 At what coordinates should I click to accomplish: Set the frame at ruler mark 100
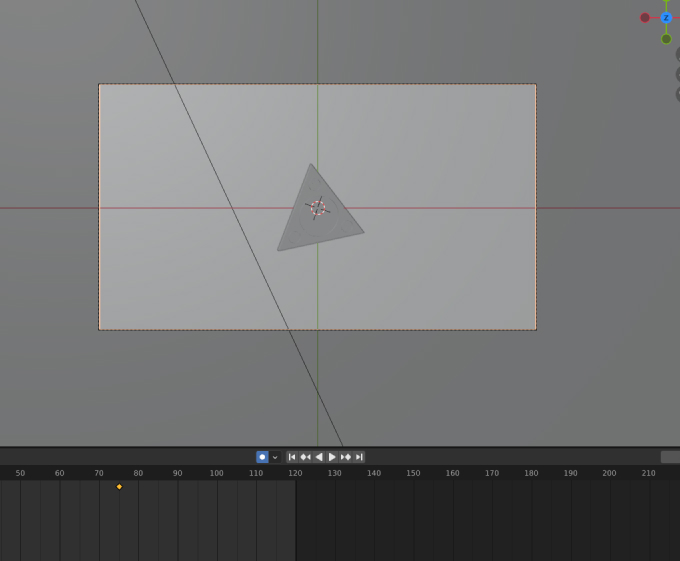(217, 473)
